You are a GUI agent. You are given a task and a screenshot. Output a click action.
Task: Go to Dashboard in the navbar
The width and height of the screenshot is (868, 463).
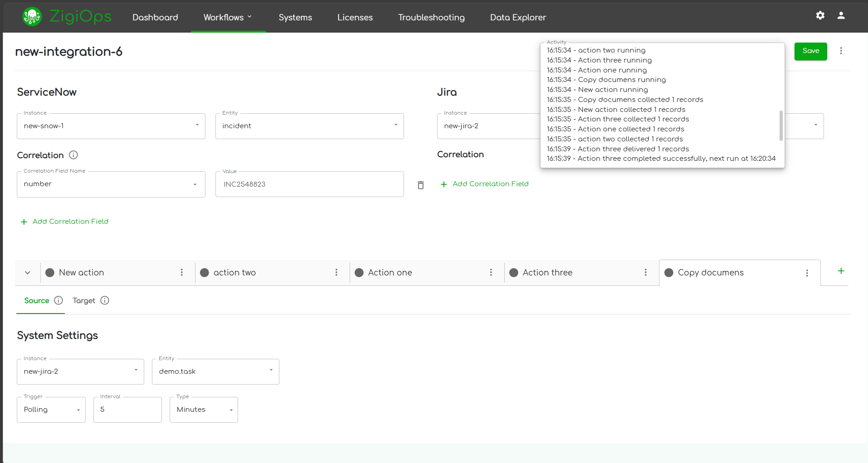pyautogui.click(x=155, y=17)
